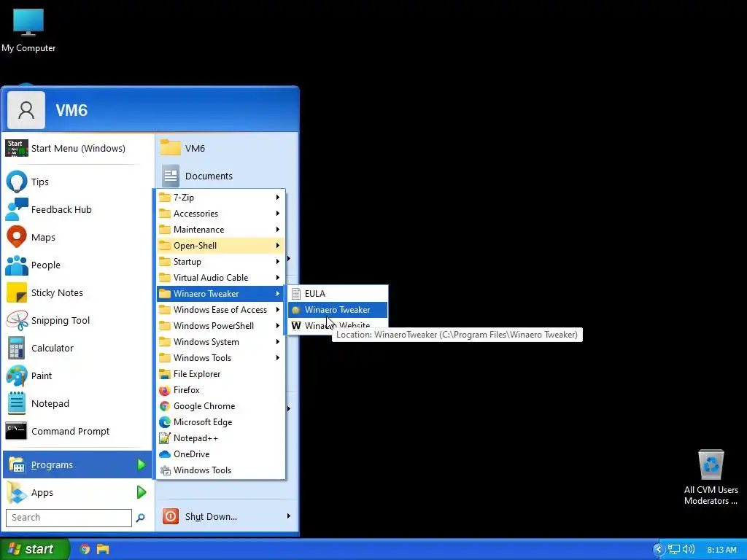
Task: Expand the 7-Zip folder
Action: (220, 197)
